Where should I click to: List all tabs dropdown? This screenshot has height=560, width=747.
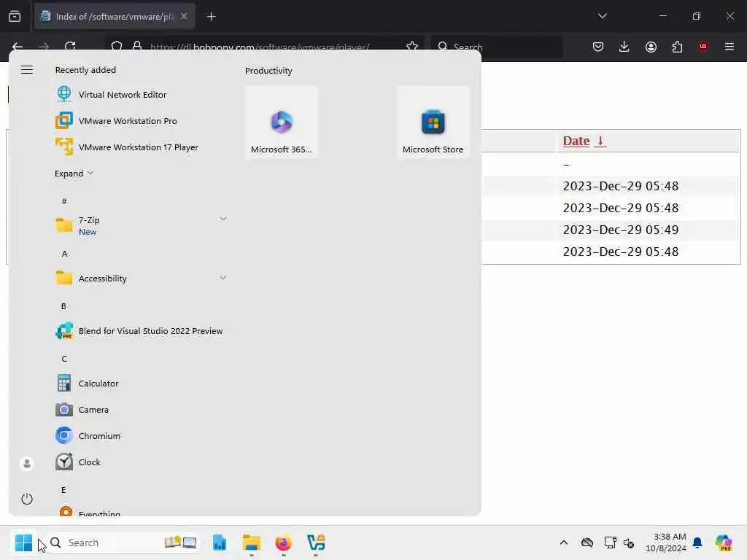602,16
